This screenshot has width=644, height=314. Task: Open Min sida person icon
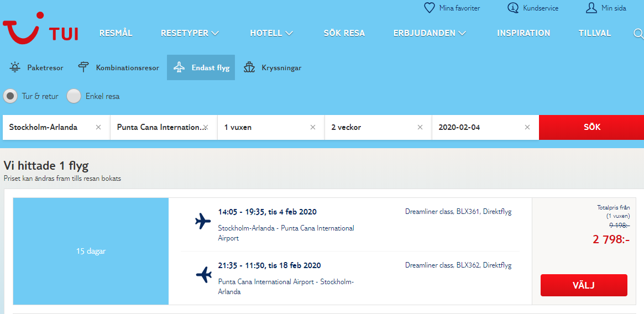(x=591, y=8)
